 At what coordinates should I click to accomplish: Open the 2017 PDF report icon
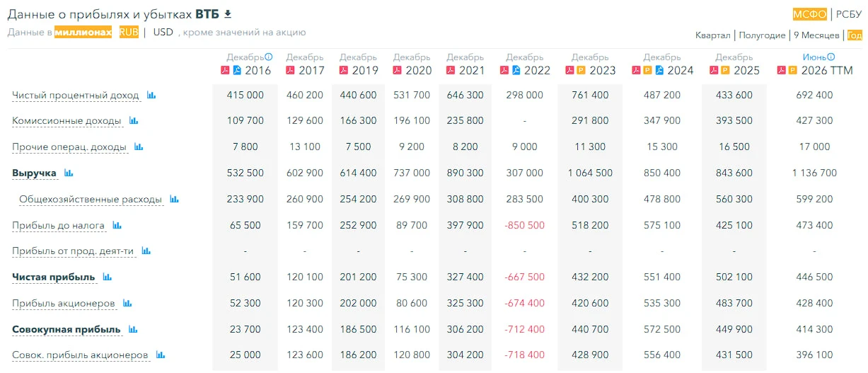(289, 70)
